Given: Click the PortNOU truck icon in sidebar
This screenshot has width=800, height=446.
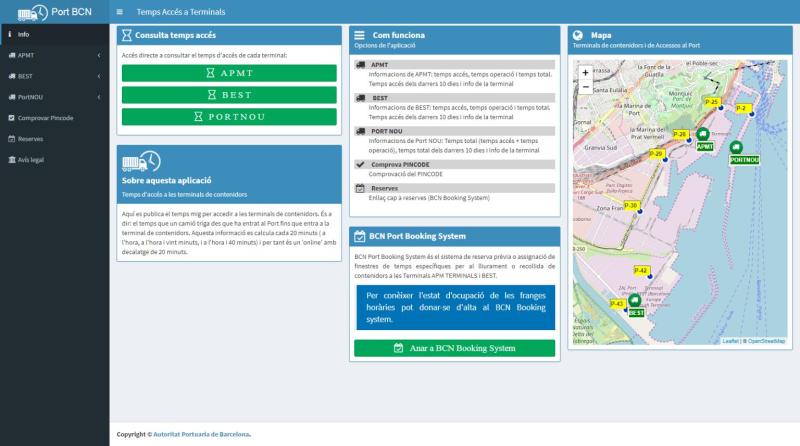Looking at the screenshot, I should click(x=12, y=97).
